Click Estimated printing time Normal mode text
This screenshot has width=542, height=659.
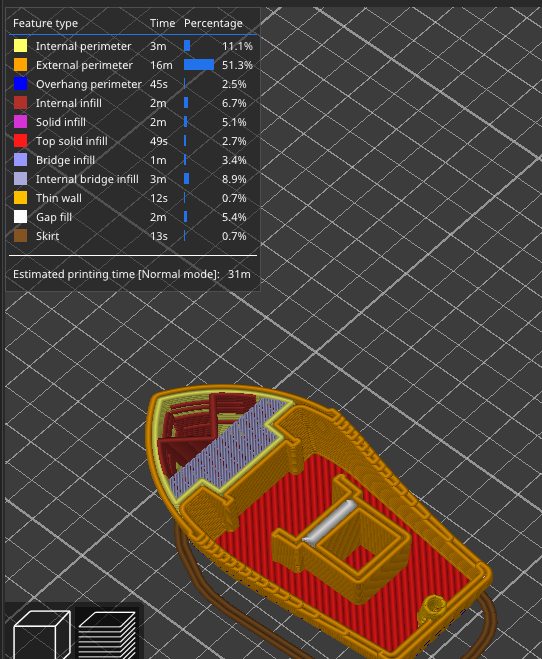pyautogui.click(x=116, y=274)
